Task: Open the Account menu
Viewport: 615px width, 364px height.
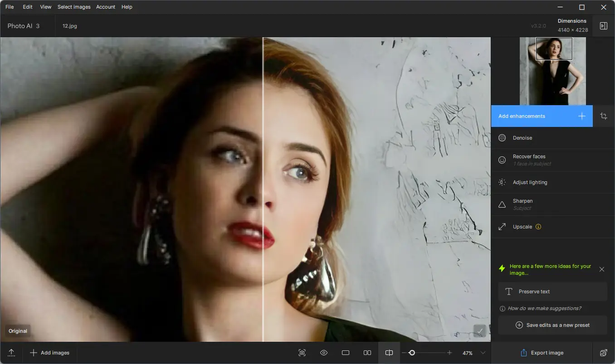Action: (x=106, y=7)
